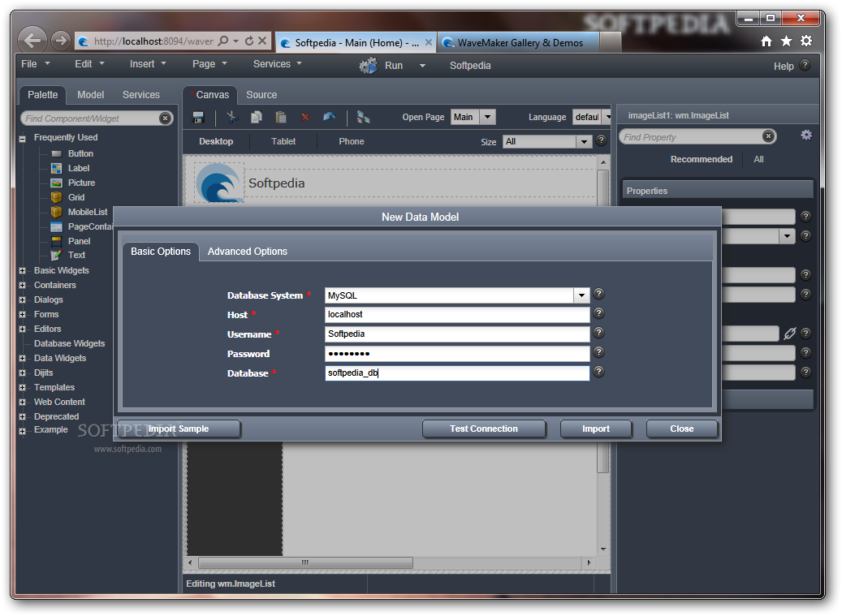This screenshot has height=616, width=842.
Task: Expand the Templates group
Action: click(22, 387)
